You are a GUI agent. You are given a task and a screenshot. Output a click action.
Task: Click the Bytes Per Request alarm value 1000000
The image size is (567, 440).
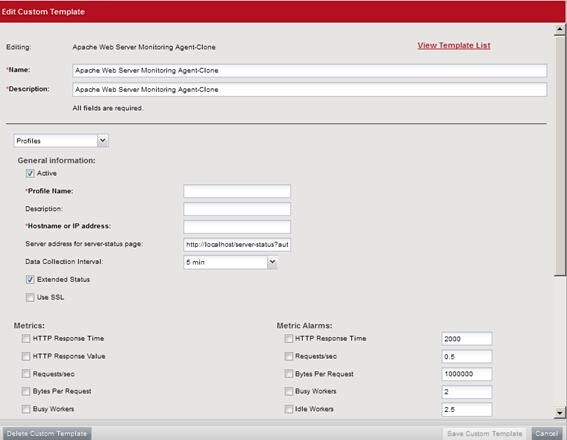coord(466,374)
